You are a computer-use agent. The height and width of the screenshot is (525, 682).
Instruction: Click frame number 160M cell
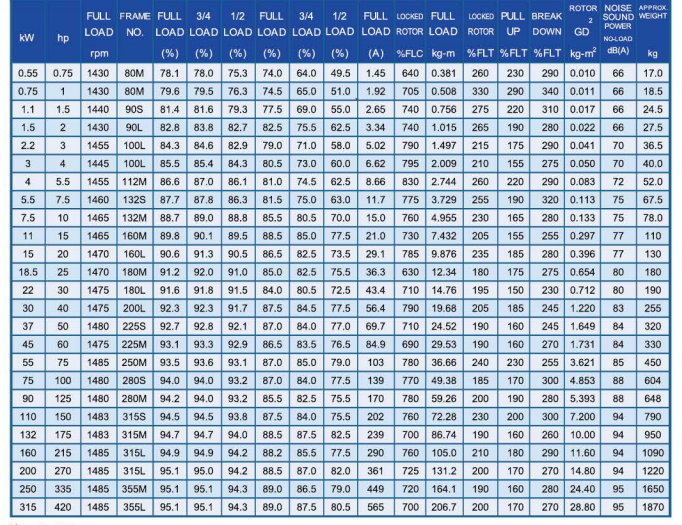point(134,236)
